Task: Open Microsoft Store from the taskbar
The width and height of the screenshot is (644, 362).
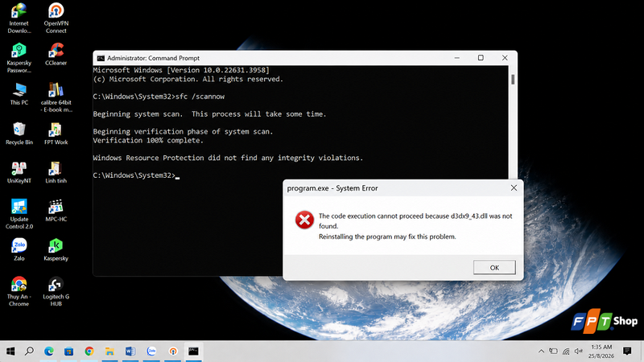Action: point(68,352)
